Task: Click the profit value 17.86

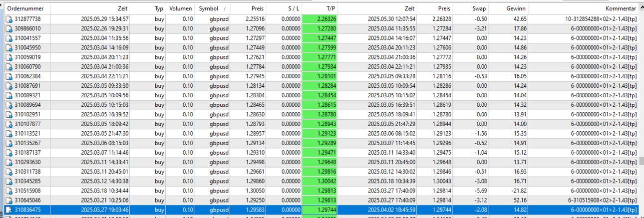Action: 520,29
